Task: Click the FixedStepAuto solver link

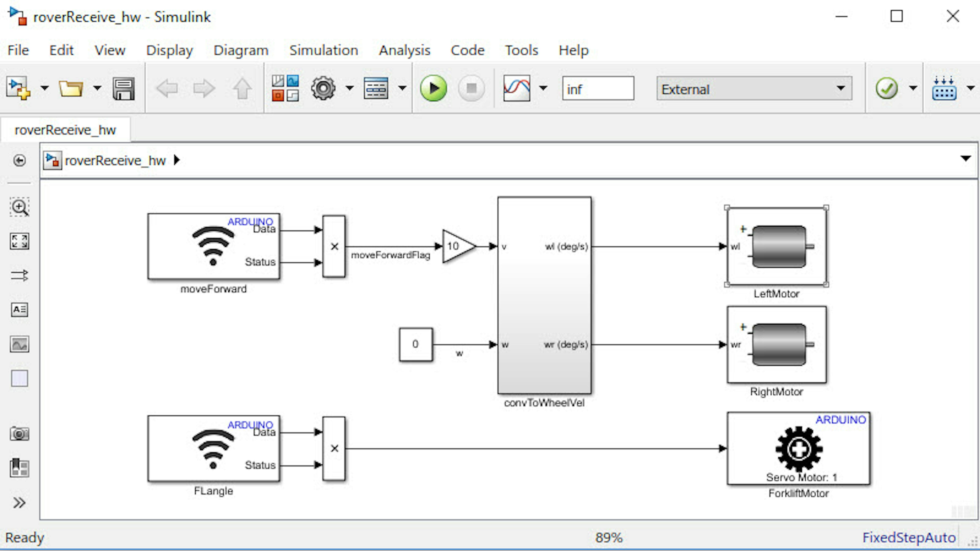Action: 909,537
